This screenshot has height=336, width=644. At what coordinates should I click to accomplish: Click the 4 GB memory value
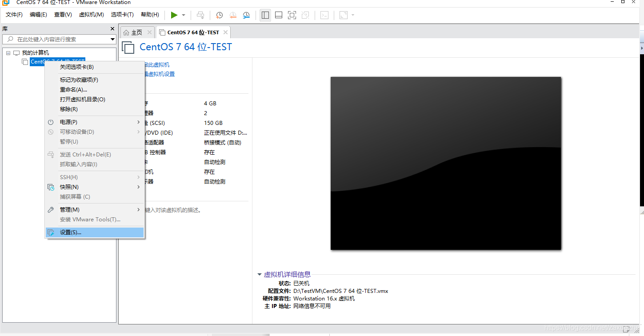[x=210, y=104]
